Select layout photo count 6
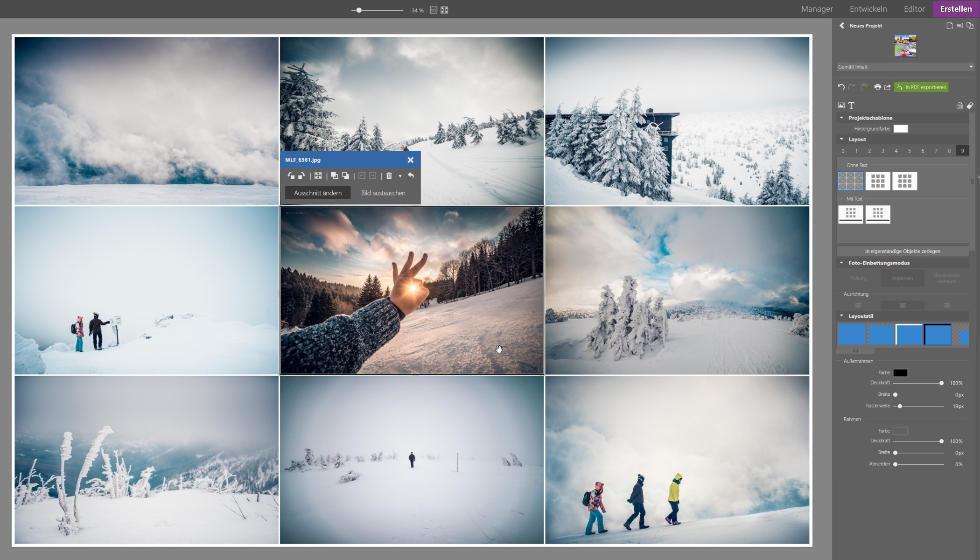This screenshot has height=560, width=980. (x=923, y=151)
